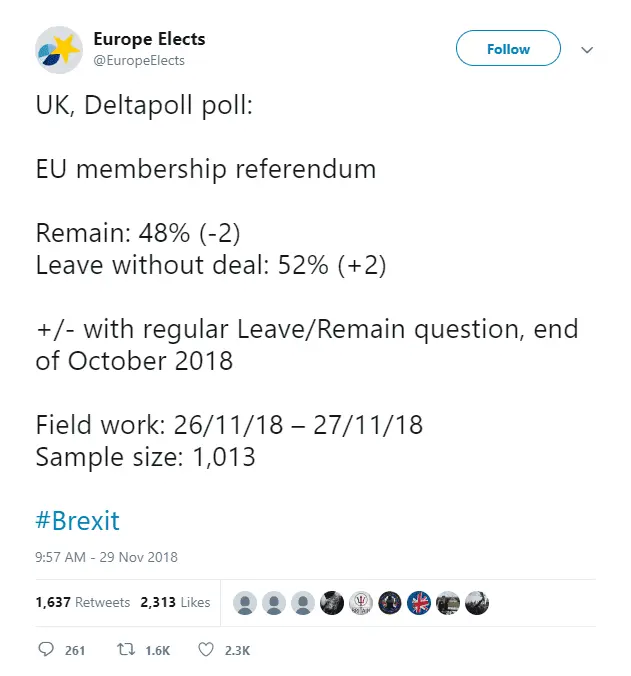
Task: Open the #Brexit hashtag link
Action: click(77, 521)
